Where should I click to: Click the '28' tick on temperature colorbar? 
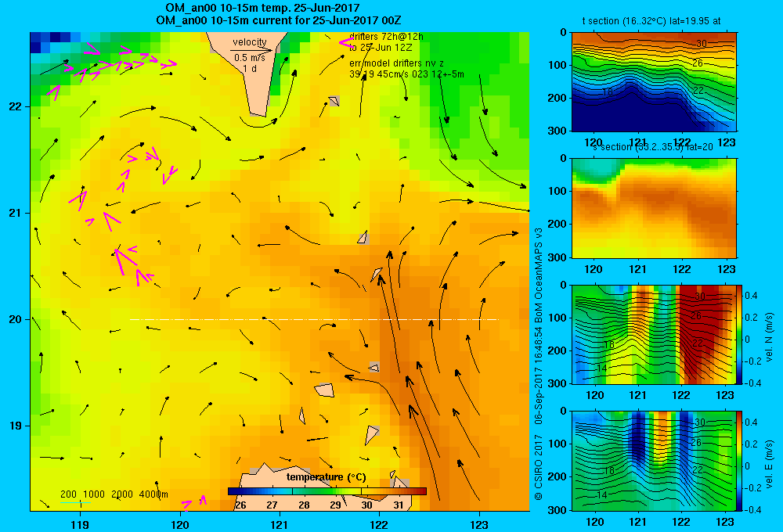(x=304, y=505)
